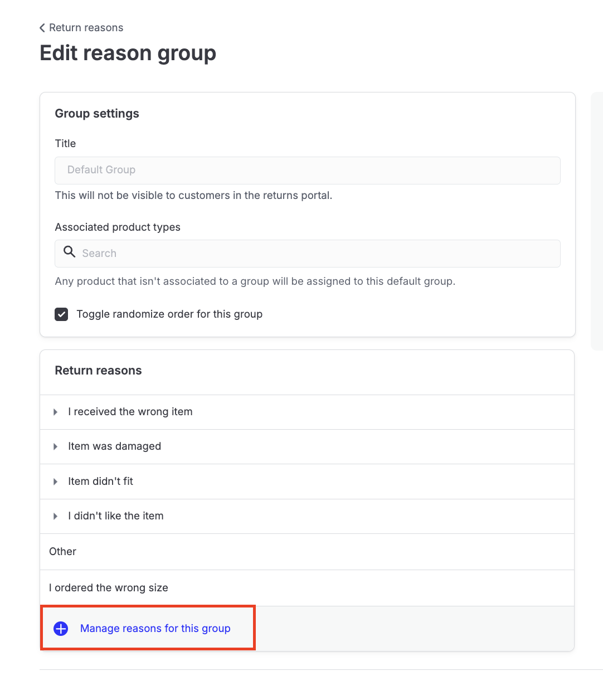Click the magnifier icon in the search box
This screenshot has width=603, height=700.
click(x=69, y=252)
